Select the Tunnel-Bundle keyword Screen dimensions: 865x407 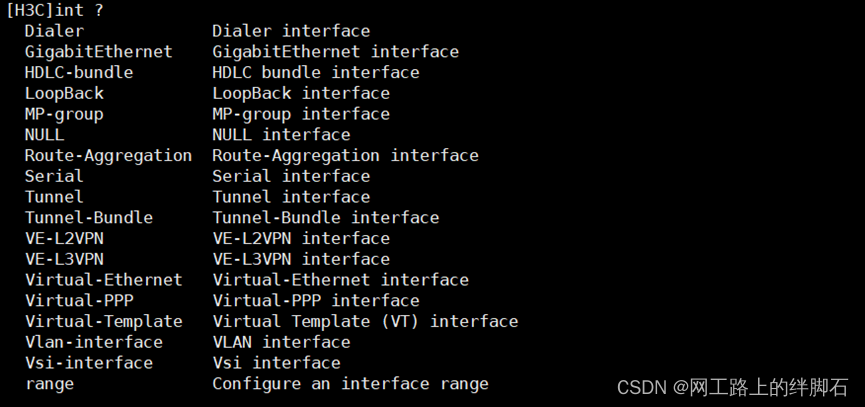click(89, 218)
